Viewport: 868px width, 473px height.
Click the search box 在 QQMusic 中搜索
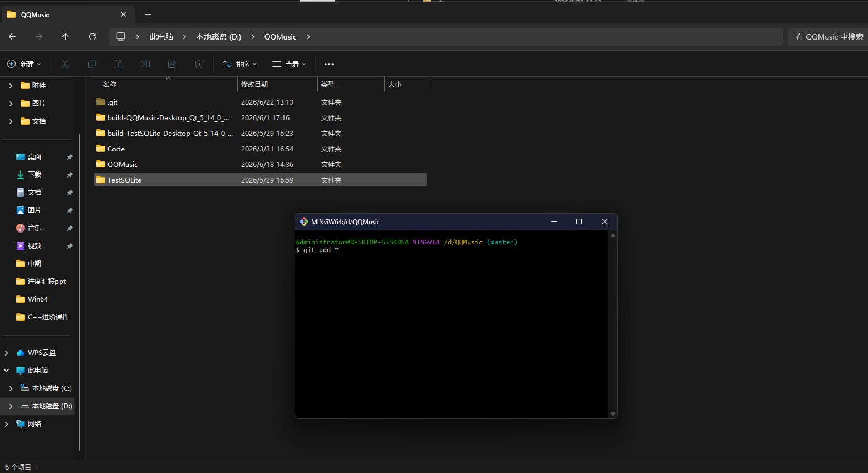click(x=827, y=37)
